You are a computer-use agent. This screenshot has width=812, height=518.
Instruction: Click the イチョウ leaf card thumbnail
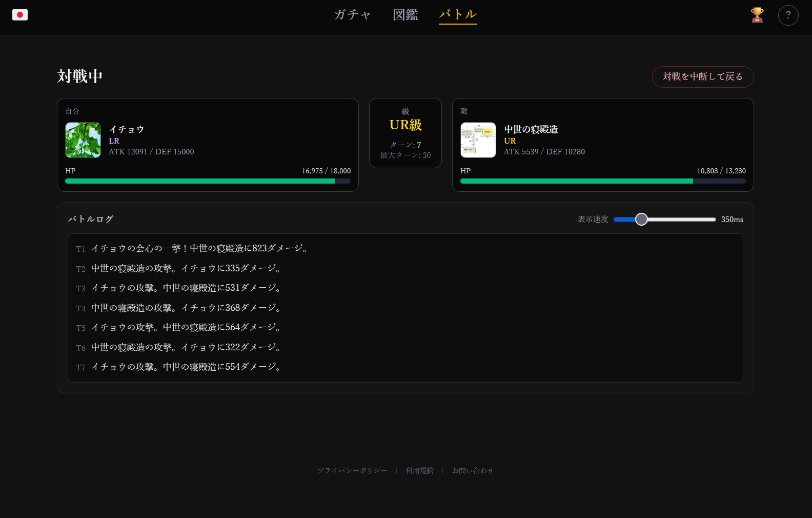pos(83,140)
